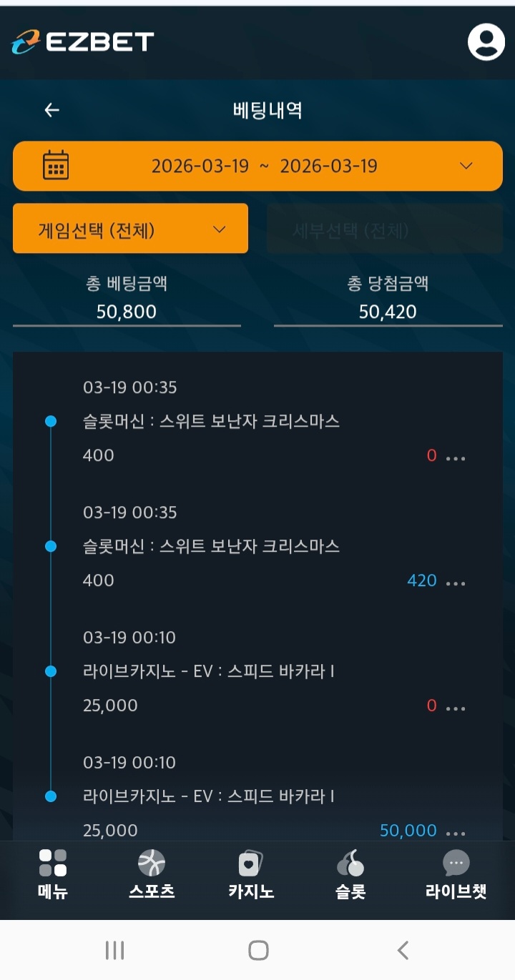Screen dimensions: 515x980
Task: Open more options for first 400 slot bet
Action: pyautogui.click(x=456, y=457)
